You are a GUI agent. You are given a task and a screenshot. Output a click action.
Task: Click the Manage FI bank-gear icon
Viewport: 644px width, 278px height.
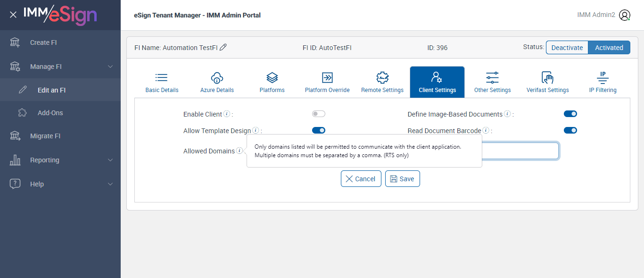[x=15, y=67]
